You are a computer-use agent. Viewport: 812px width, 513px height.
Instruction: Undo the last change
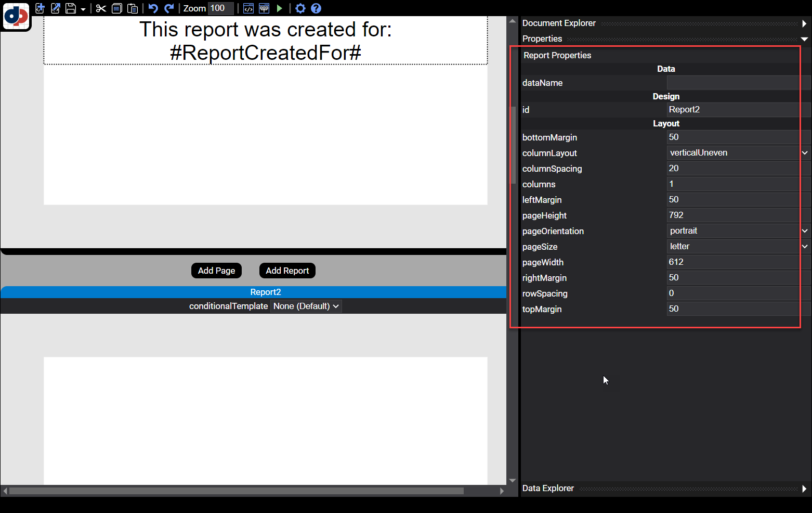152,8
